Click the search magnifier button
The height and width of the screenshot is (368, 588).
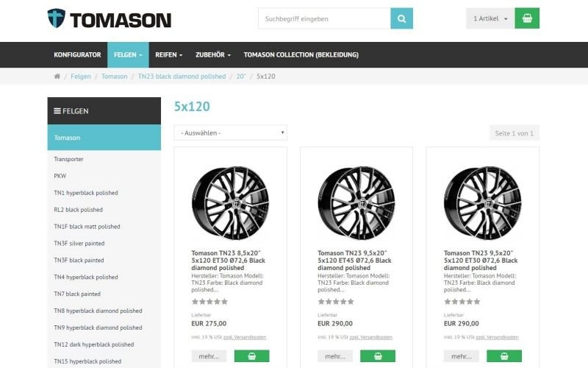point(401,18)
